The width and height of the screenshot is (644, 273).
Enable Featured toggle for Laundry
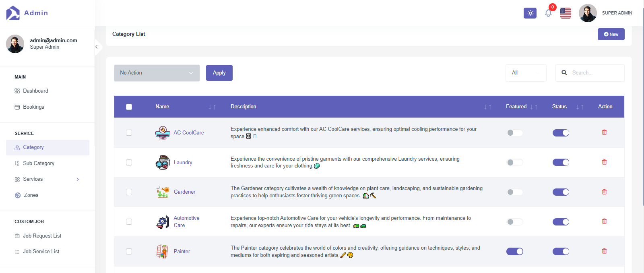click(514, 163)
